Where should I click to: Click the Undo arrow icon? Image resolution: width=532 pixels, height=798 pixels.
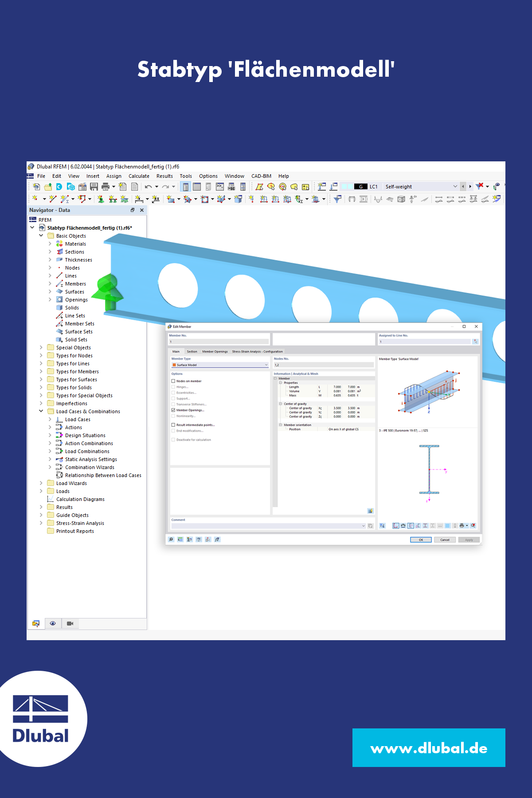pos(149,187)
